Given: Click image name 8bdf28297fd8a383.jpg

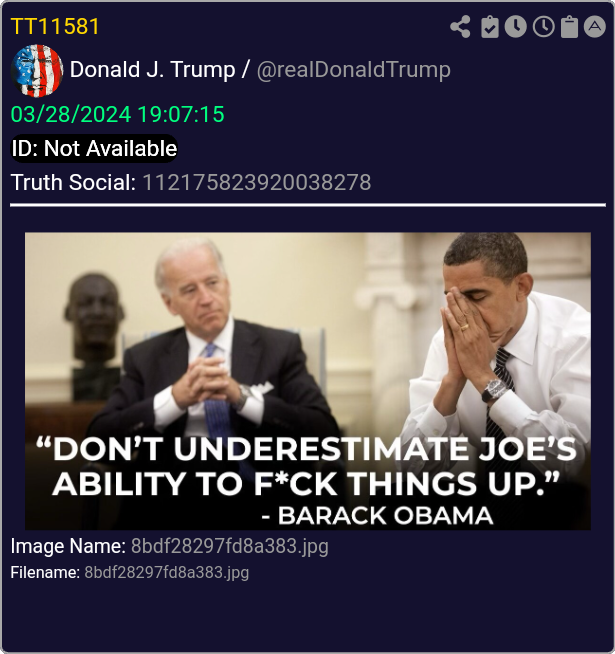Looking at the screenshot, I should tap(230, 546).
